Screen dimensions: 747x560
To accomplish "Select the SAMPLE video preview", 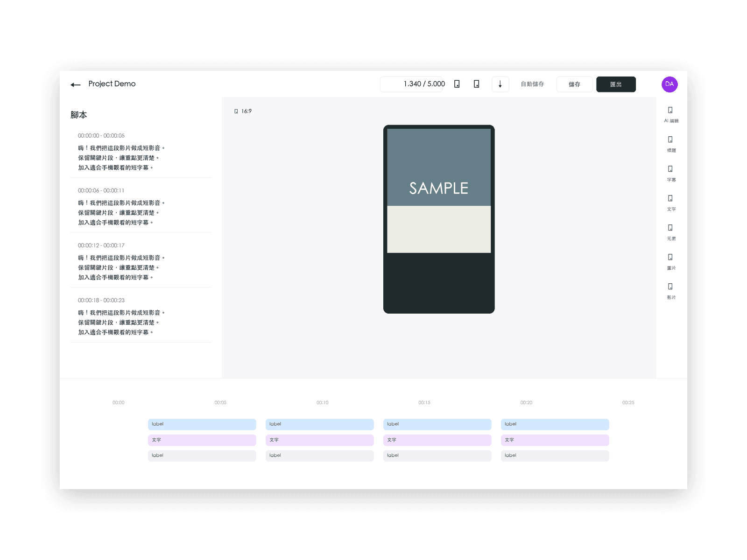I will [x=439, y=219].
